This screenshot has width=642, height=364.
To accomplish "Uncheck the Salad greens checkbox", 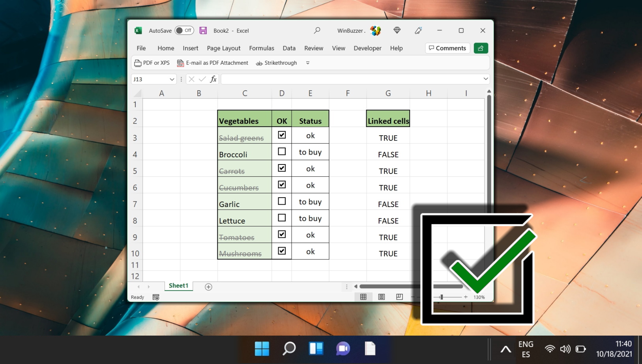I will 282,135.
